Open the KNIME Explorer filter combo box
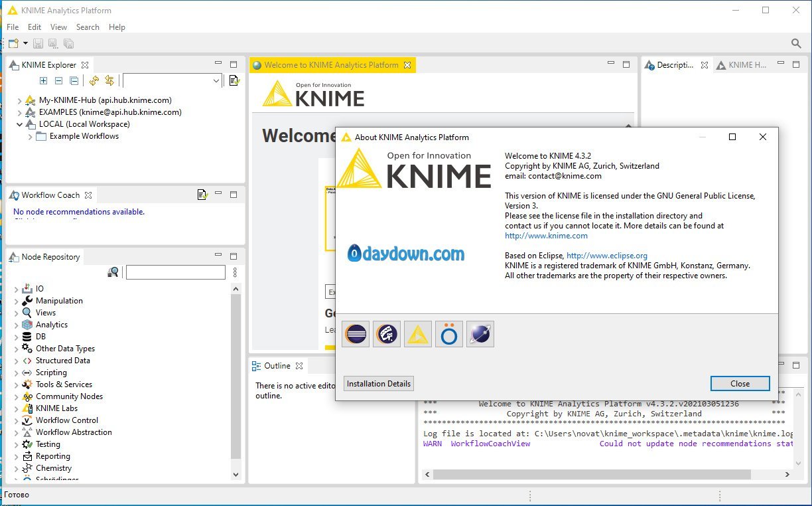 click(x=172, y=80)
